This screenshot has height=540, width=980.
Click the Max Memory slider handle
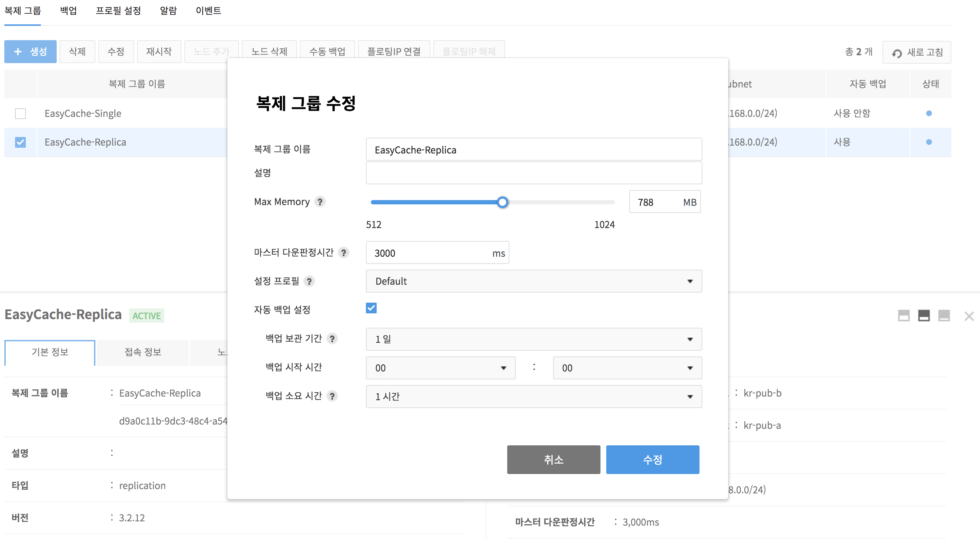[x=502, y=202]
